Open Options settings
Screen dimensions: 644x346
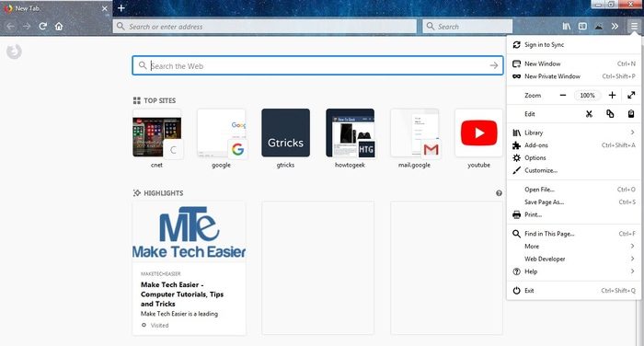coord(574,157)
